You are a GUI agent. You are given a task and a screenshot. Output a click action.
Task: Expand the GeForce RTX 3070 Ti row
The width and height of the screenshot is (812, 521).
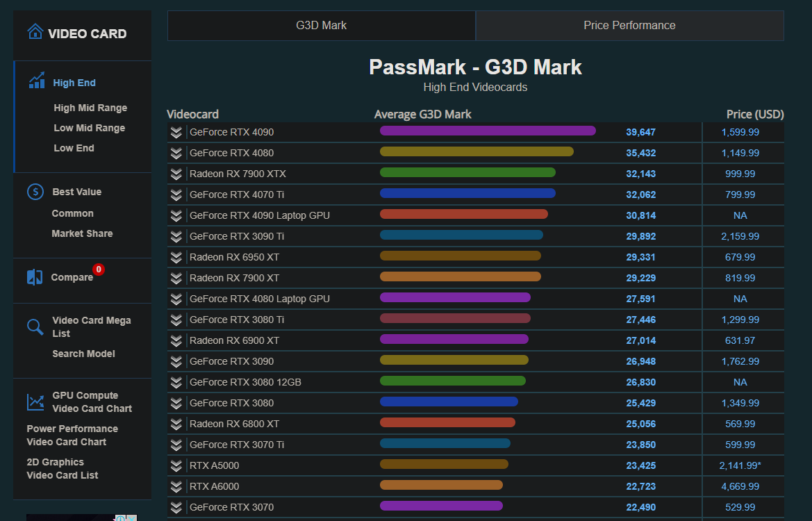176,445
